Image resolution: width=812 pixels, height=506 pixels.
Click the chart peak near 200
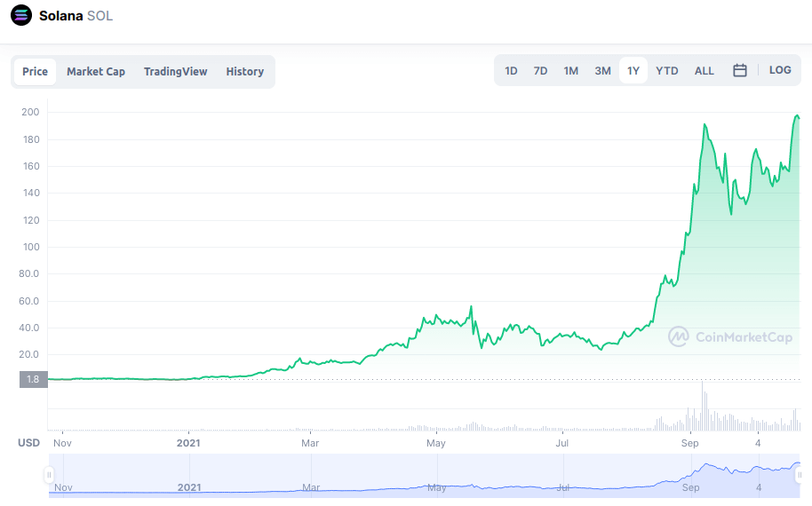coord(796,116)
